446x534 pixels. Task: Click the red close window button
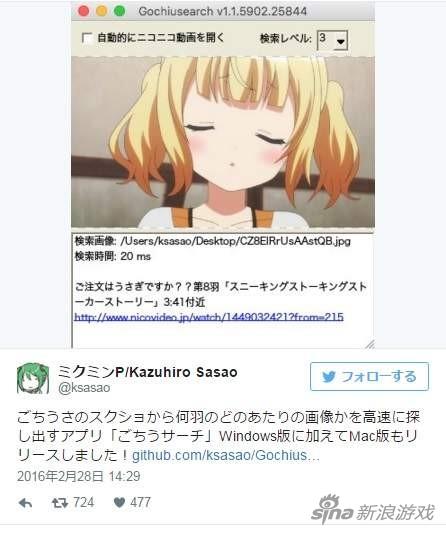click(84, 11)
